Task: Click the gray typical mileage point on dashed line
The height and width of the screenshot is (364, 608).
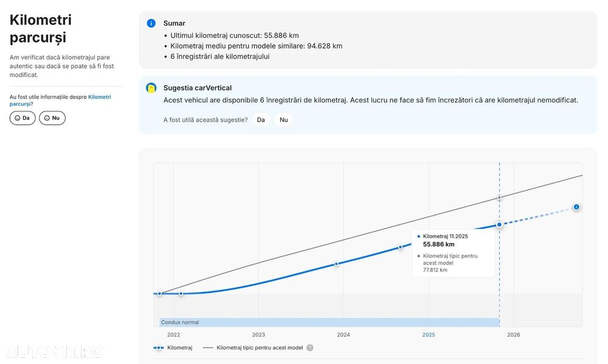Action: point(499,197)
